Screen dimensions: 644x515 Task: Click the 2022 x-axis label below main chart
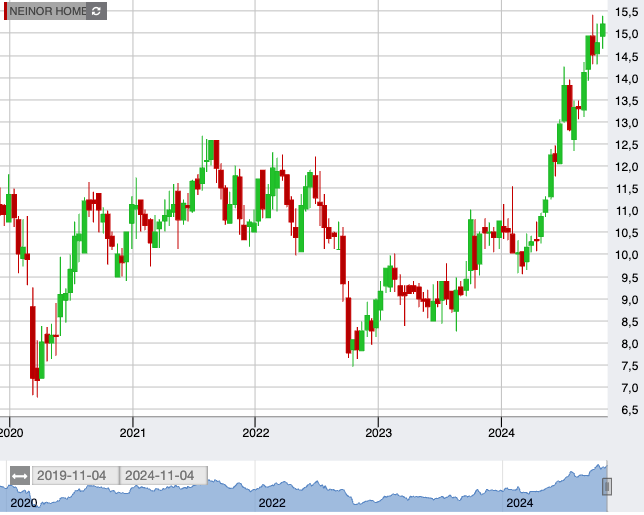(x=255, y=433)
